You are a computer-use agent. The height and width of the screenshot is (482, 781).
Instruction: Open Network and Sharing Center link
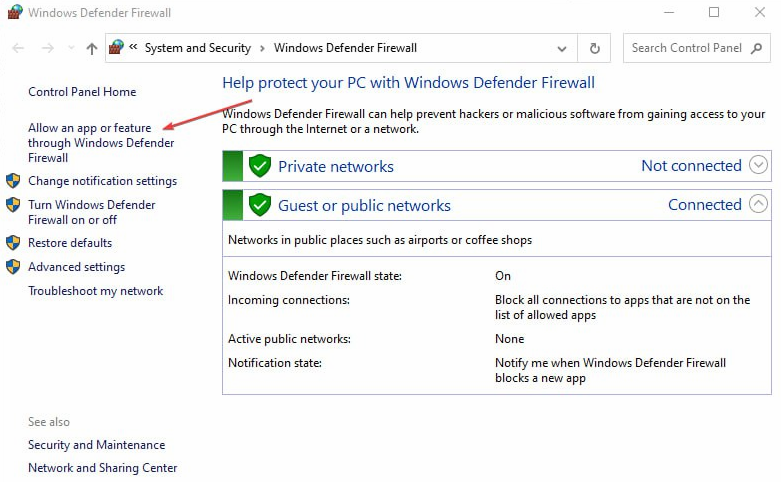[102, 468]
